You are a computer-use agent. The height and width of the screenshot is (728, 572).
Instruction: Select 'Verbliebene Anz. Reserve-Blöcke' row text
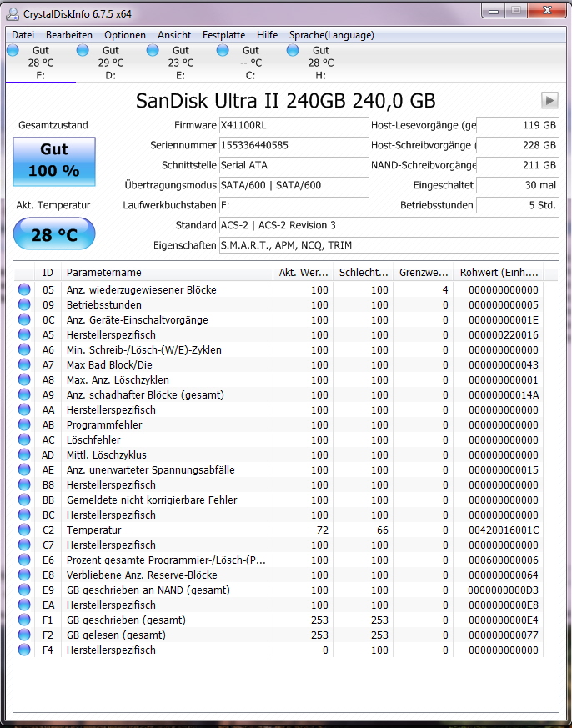click(142, 575)
